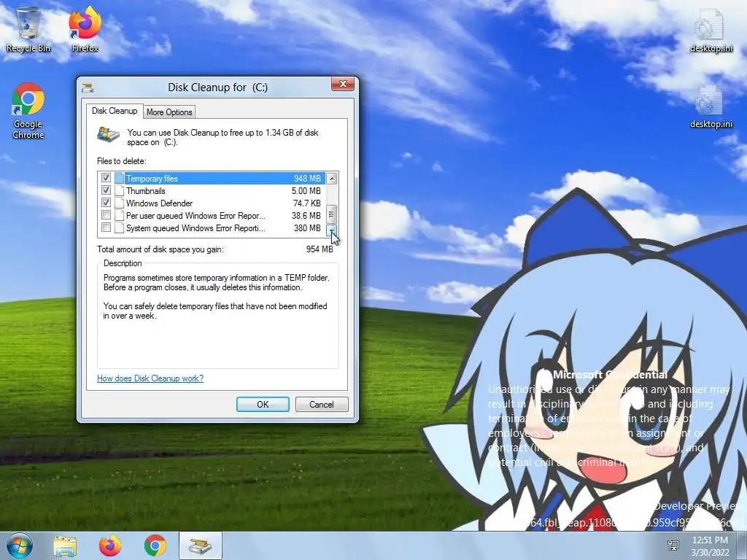Close the Disk Cleanup dialog
The image size is (747, 560).
click(x=343, y=85)
